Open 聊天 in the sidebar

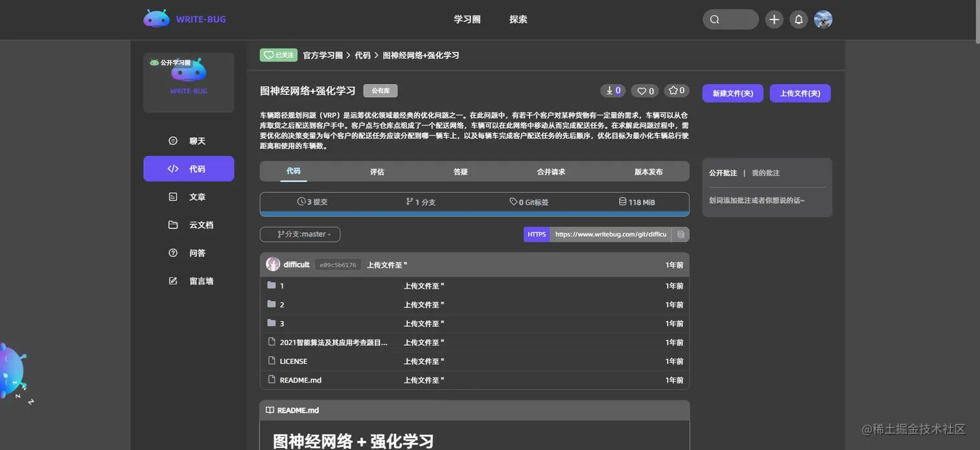pos(189,141)
